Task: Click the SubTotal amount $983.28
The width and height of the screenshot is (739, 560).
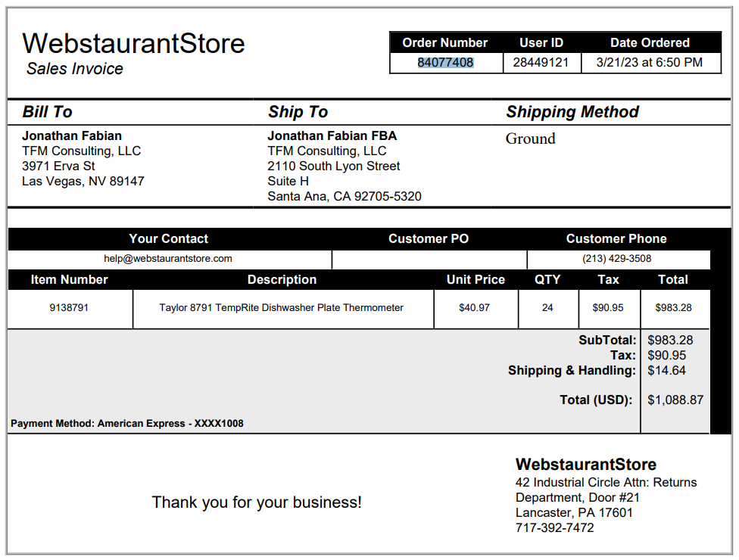Action: (x=670, y=341)
